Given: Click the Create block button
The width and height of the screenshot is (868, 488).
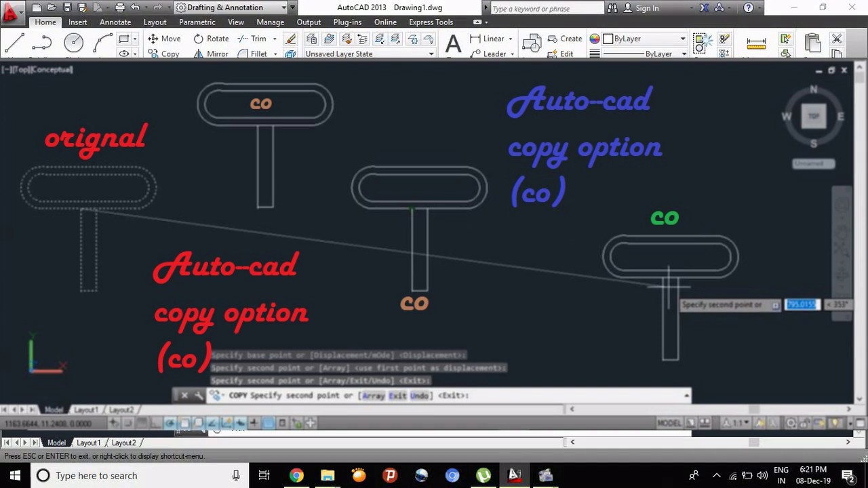Looking at the screenshot, I should tap(565, 39).
